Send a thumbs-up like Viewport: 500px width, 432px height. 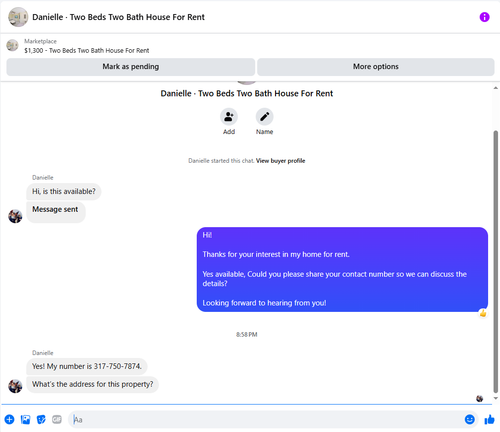click(489, 419)
